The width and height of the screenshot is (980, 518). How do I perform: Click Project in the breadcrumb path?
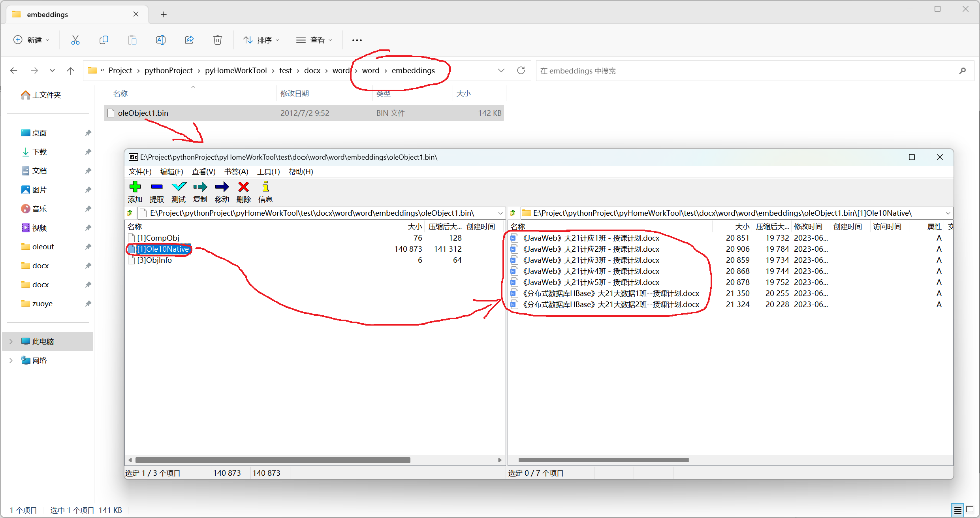click(120, 70)
